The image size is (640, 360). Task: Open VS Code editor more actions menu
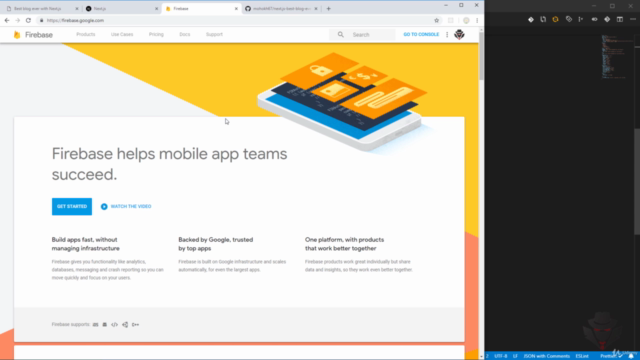pyautogui.click(x=633, y=19)
